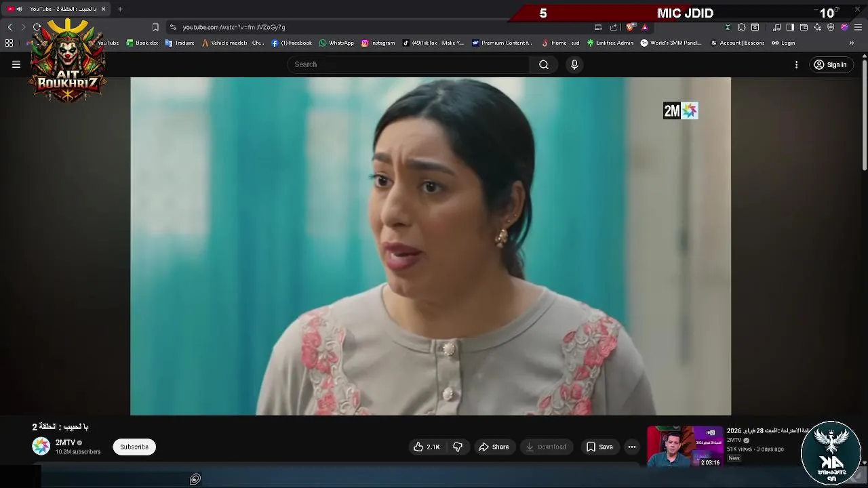Click the page vertical scrollbar
The height and width of the screenshot is (488, 868).
pos(865,115)
